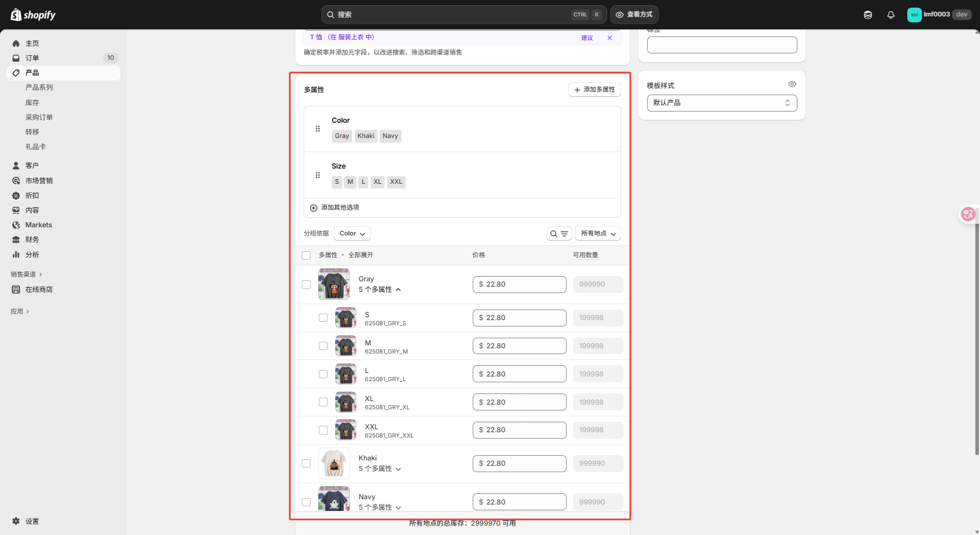This screenshot has height=535, width=980.
Task: Click the Shopify logo
Action: 33,15
